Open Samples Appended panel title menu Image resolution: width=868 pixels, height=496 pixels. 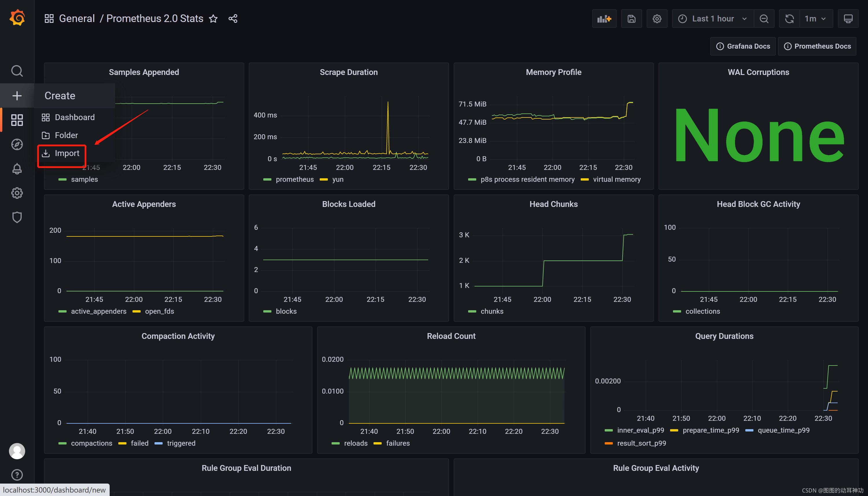(x=144, y=72)
